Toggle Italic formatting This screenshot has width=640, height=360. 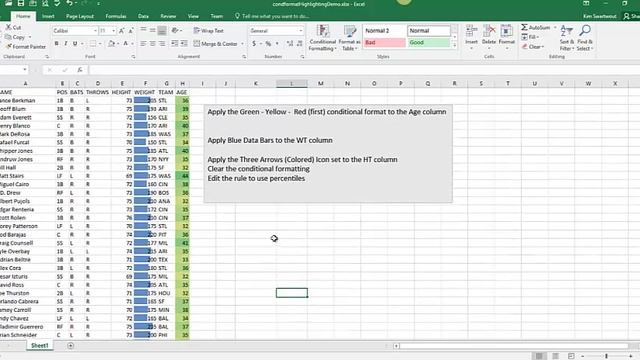point(65,44)
